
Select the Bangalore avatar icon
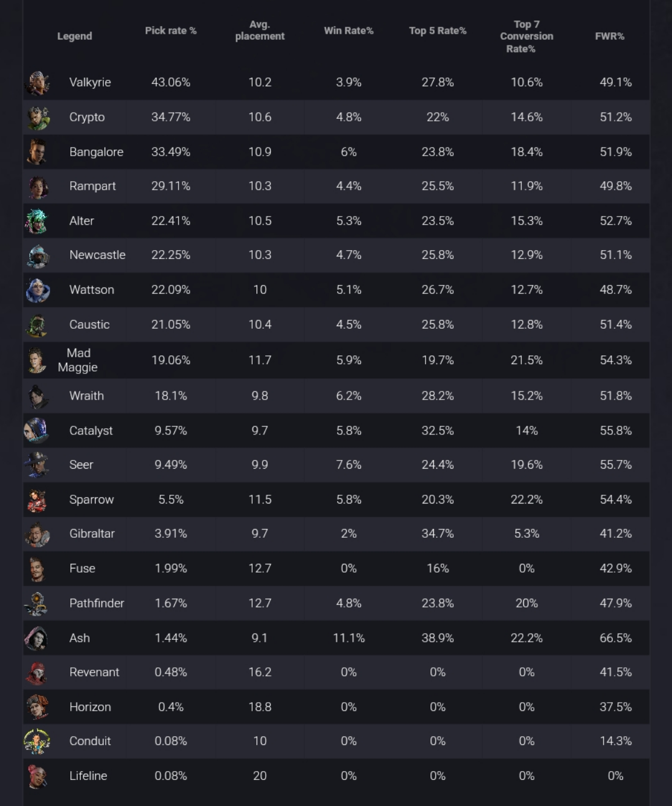pyautogui.click(x=37, y=152)
